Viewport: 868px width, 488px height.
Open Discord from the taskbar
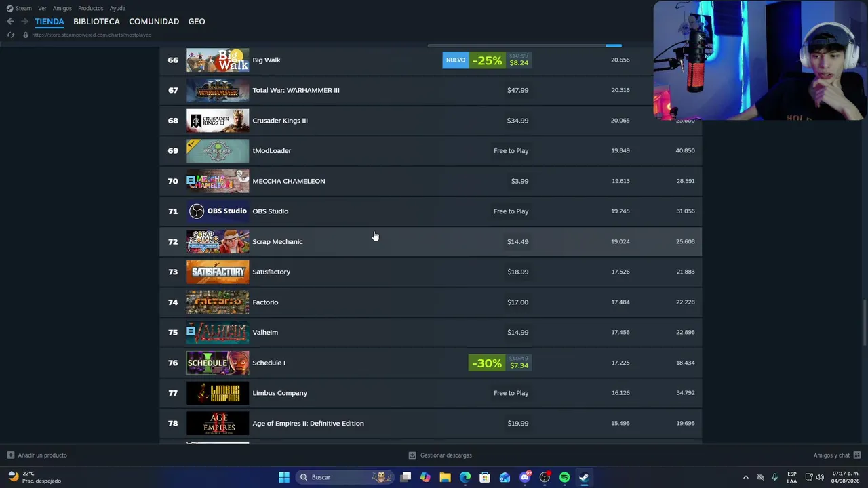(x=525, y=477)
